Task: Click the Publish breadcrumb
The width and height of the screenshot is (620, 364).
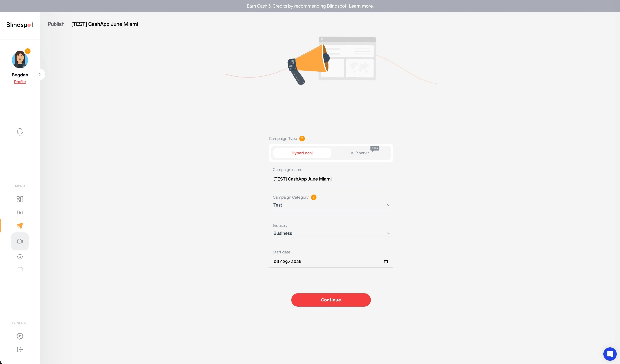Action: click(x=56, y=24)
